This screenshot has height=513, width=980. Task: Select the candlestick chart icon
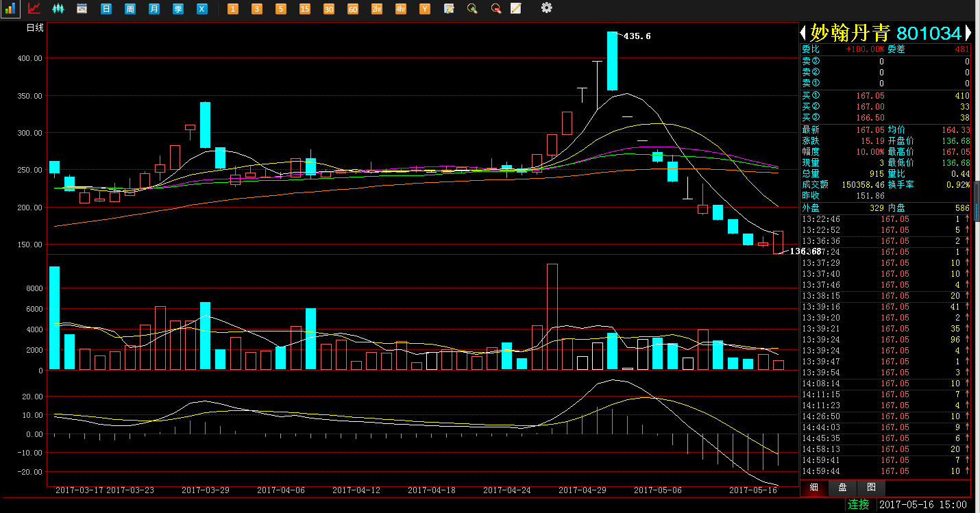click(58, 9)
